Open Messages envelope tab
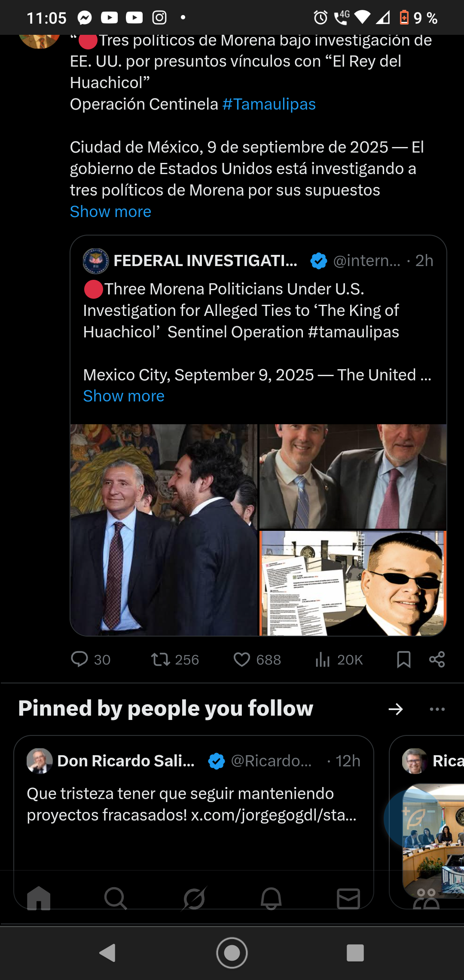This screenshot has width=464, height=980. [348, 898]
